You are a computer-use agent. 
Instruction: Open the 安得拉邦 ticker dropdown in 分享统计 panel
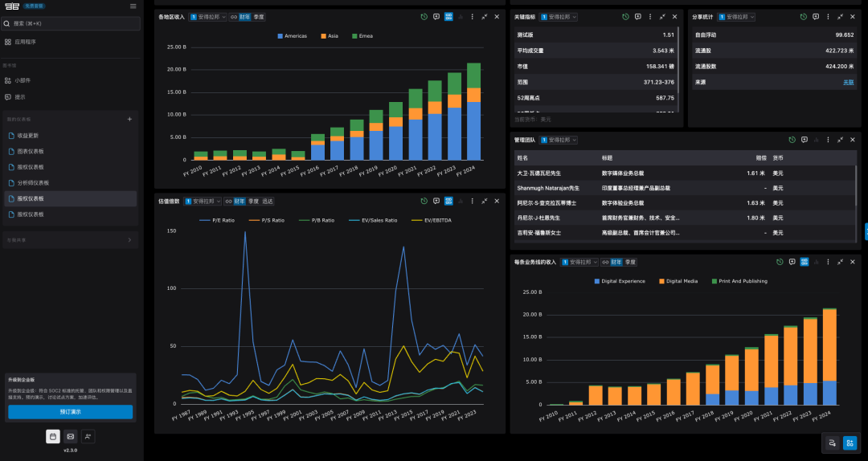pyautogui.click(x=737, y=16)
